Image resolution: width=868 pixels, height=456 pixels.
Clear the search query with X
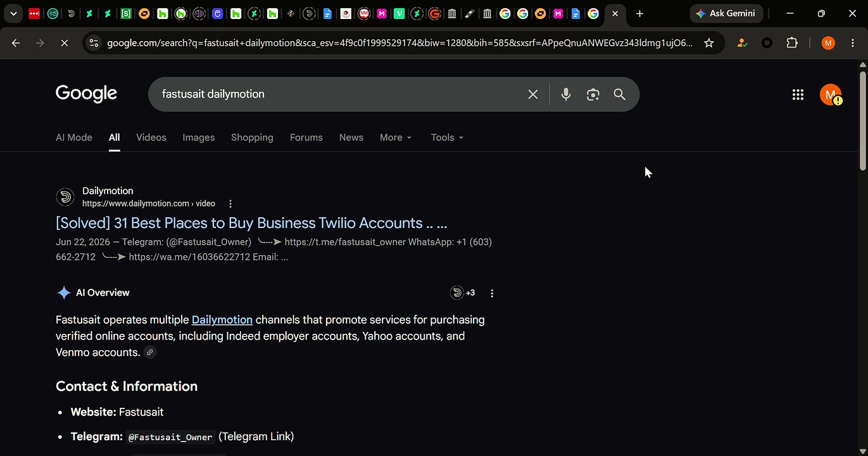(533, 94)
